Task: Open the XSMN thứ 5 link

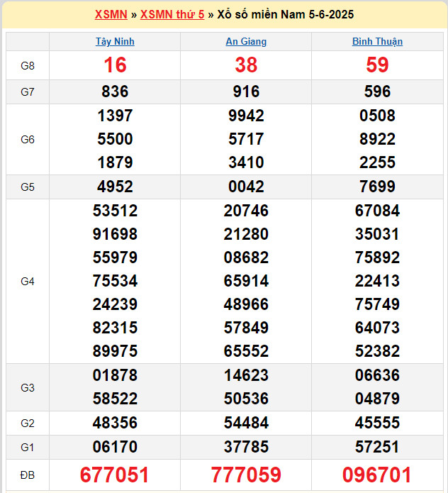Action: [x=172, y=14]
